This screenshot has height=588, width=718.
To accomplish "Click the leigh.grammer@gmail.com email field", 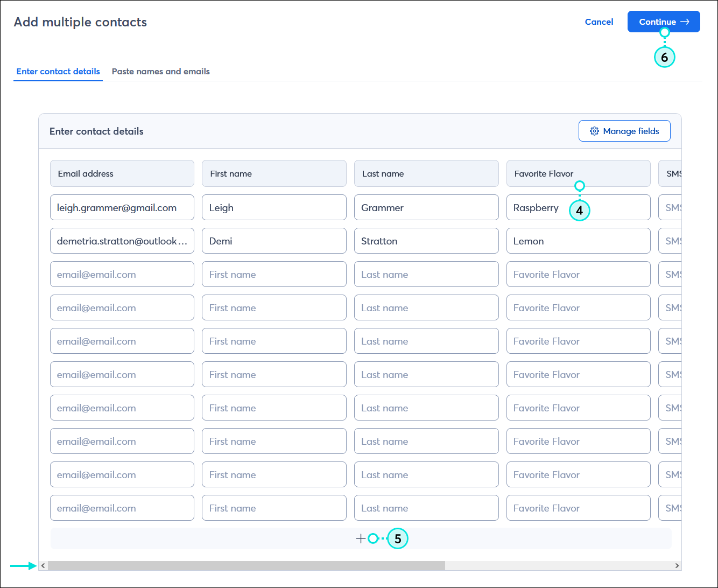I will [122, 207].
